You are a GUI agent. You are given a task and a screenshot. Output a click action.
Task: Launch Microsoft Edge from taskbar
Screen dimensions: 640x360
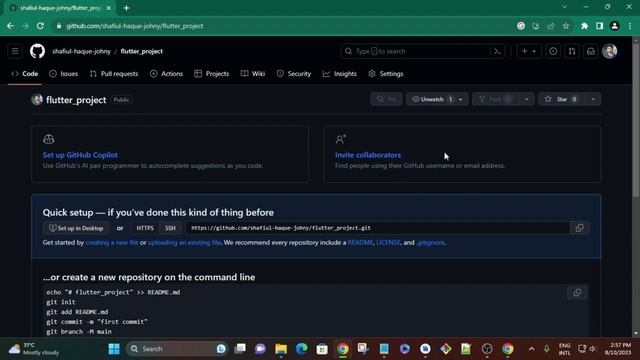pyautogui.click(x=301, y=349)
